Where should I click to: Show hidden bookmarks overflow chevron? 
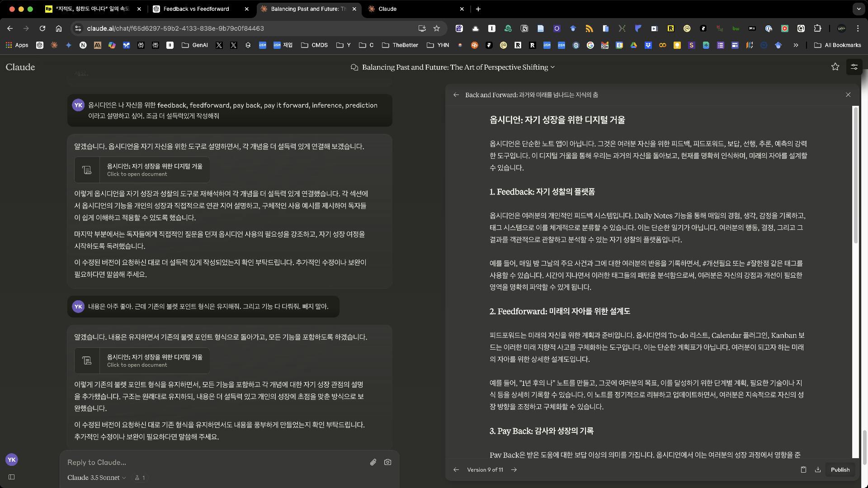pos(796,45)
